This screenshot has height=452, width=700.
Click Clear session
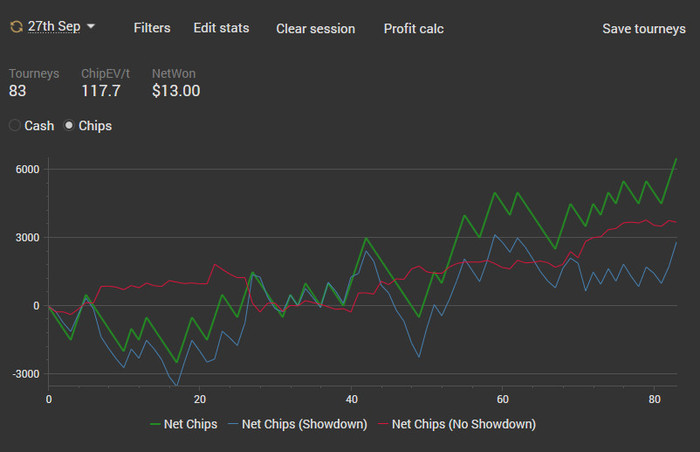click(316, 29)
